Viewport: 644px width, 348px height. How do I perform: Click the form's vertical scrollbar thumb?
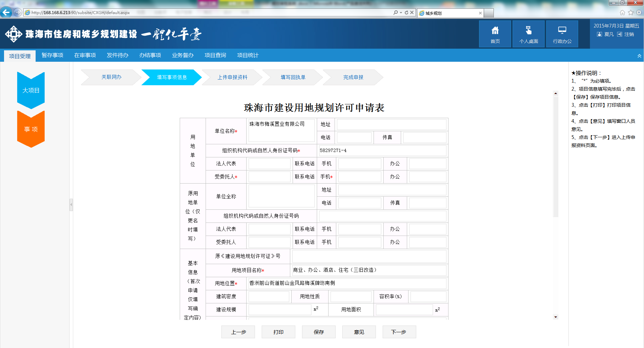tap(556, 157)
